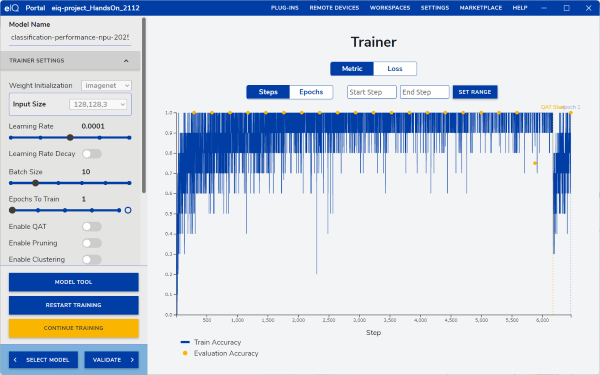Open Weight Initialization imagenet dropdown

coord(106,85)
